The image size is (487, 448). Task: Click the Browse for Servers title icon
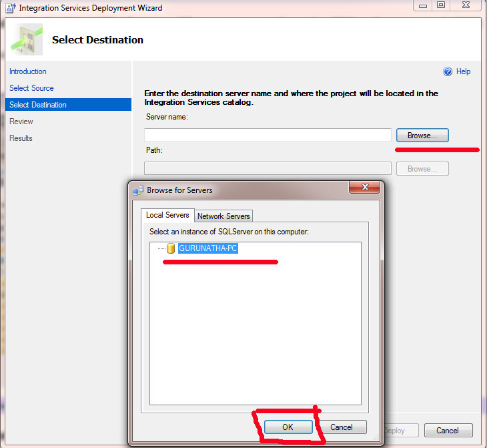pyautogui.click(x=138, y=190)
